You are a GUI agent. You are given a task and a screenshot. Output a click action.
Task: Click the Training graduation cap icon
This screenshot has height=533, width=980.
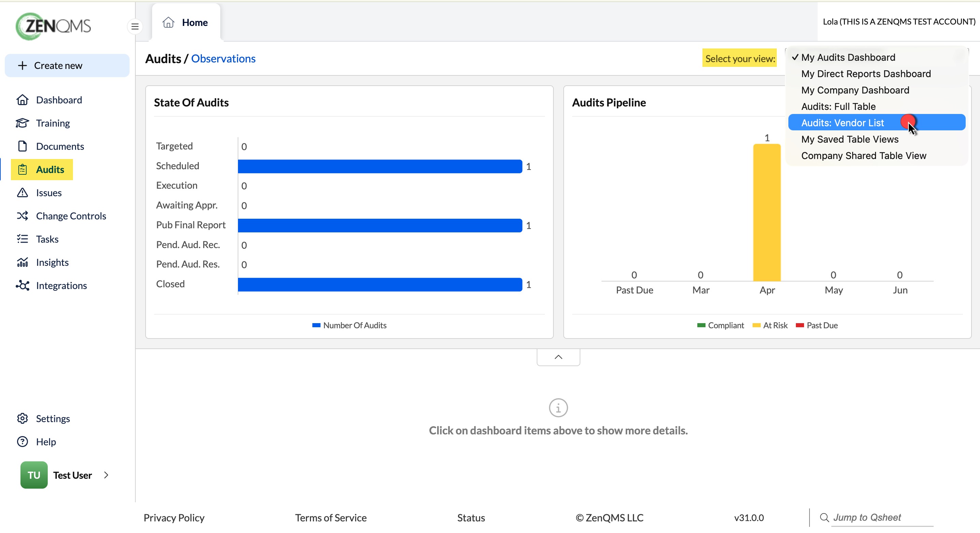click(x=23, y=123)
